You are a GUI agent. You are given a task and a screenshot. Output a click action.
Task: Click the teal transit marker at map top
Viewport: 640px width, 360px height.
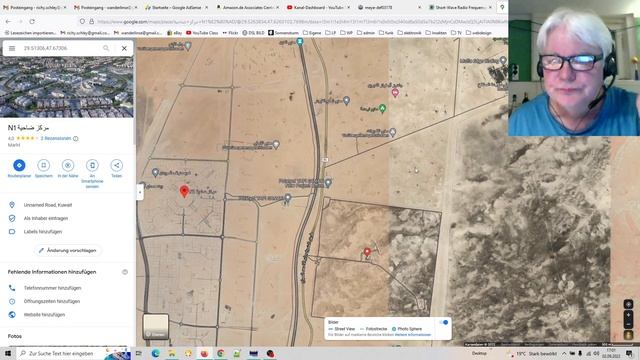coord(300,42)
